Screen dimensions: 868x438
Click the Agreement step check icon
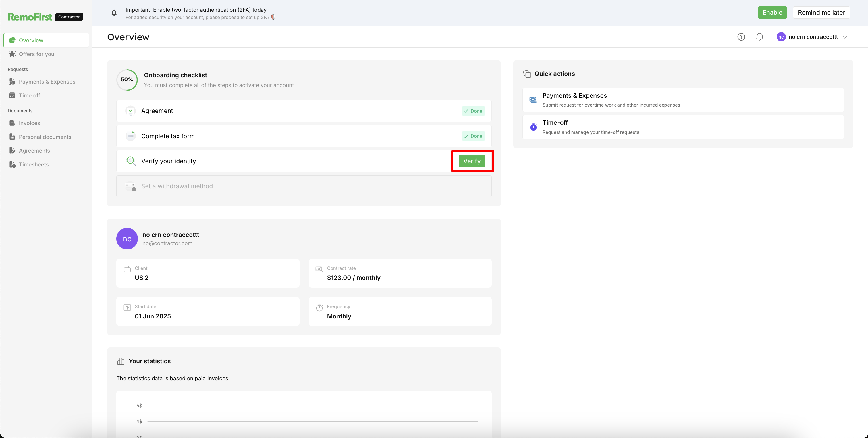tap(130, 111)
